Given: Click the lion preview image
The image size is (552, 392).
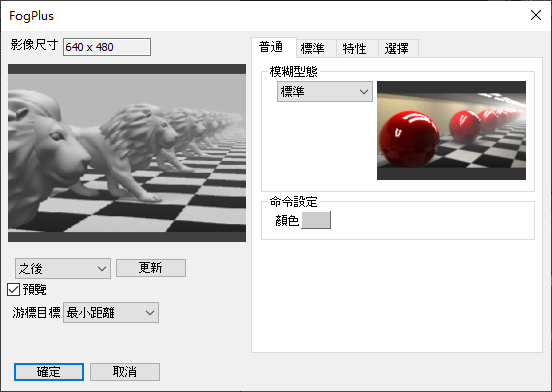Looking at the screenshot, I should pos(127,153).
